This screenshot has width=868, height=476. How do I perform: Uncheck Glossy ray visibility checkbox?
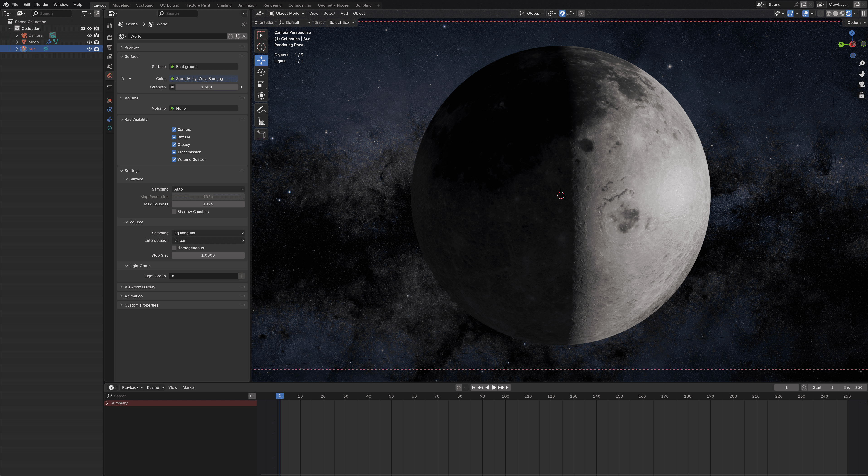[x=174, y=145]
